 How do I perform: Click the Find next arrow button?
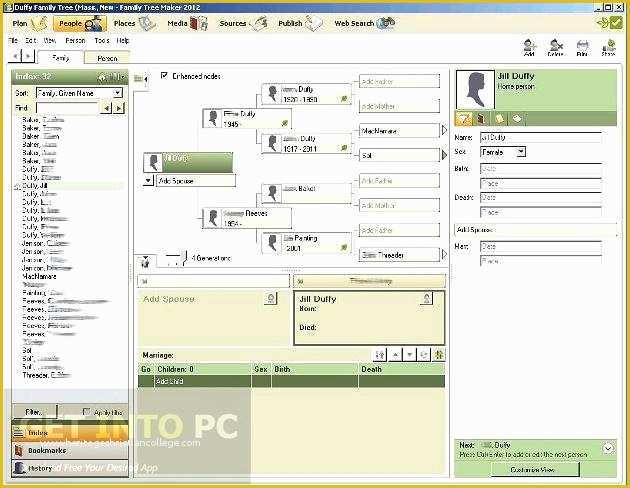coord(119,108)
